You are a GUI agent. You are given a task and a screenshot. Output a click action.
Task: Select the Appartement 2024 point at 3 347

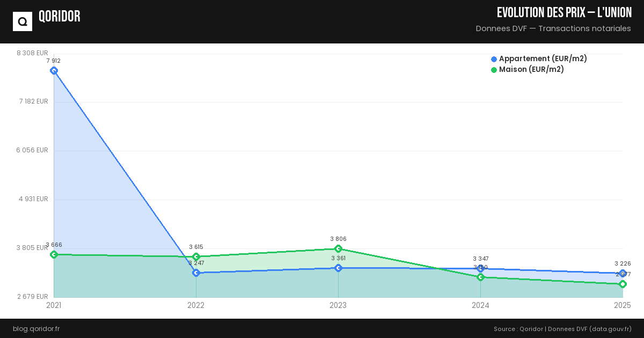tap(480, 268)
